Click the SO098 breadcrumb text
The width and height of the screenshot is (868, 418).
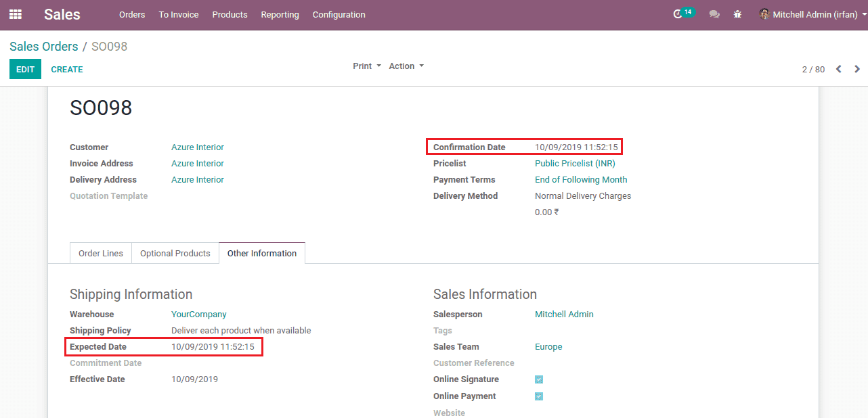[110, 47]
